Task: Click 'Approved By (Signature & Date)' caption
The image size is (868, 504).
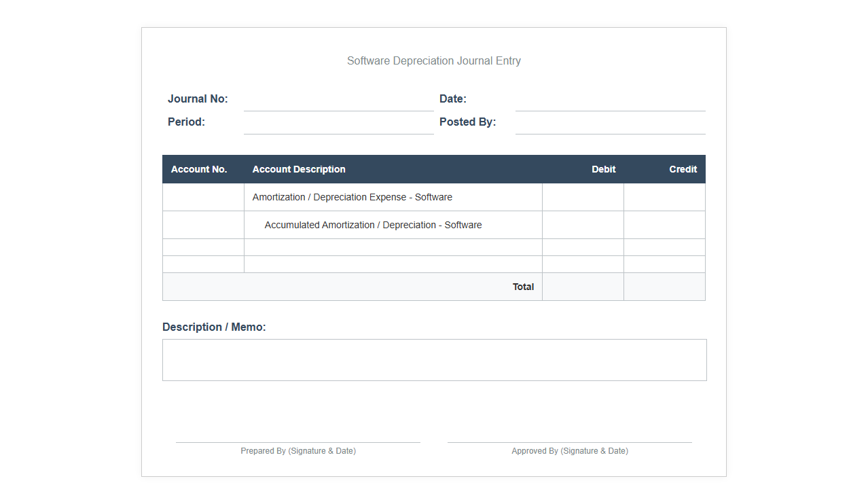Action: point(570,451)
